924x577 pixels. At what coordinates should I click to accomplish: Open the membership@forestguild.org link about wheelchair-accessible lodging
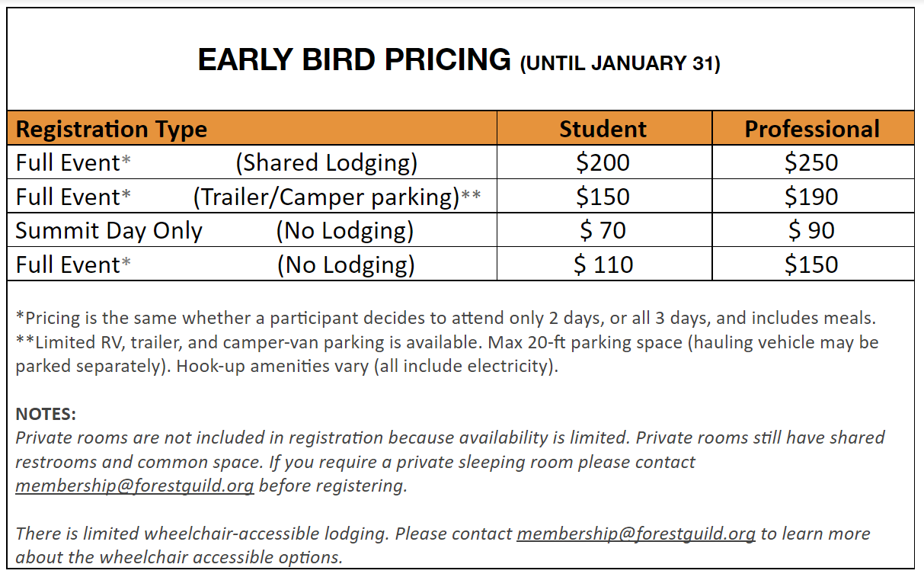pos(636,534)
